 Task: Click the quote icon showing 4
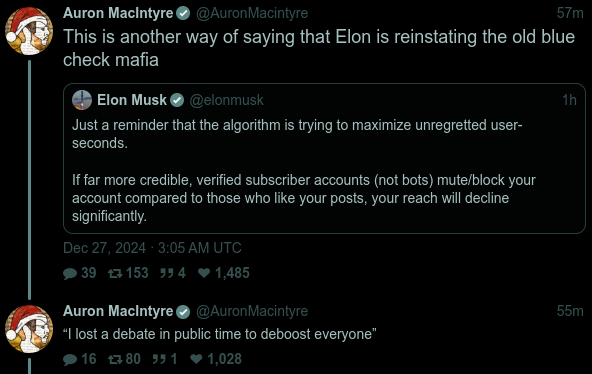point(166,273)
